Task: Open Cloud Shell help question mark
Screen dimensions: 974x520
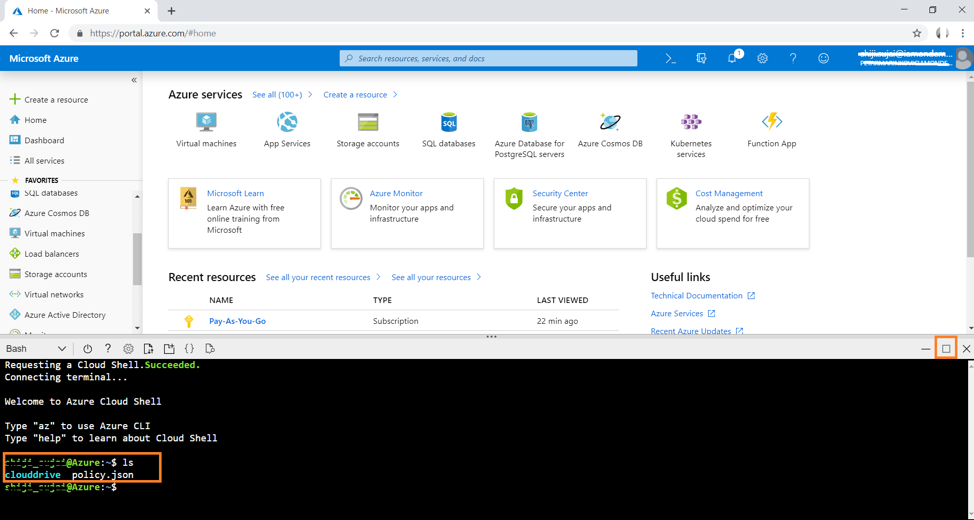Action: (x=108, y=349)
